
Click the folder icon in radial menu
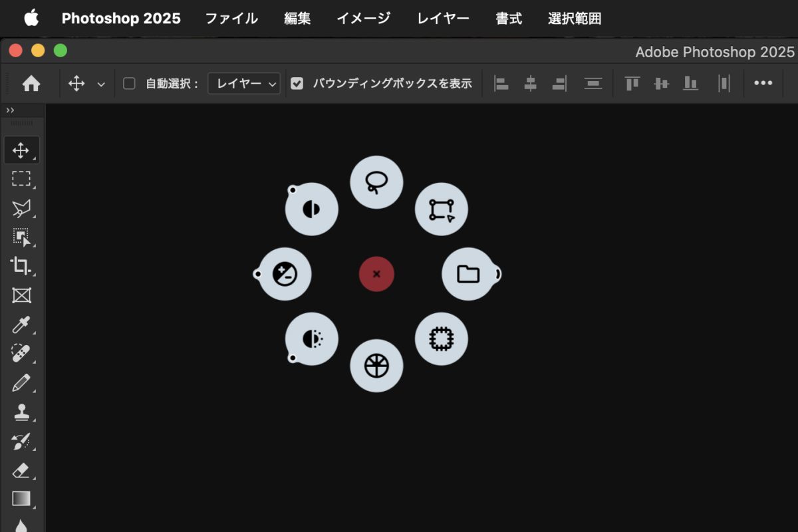(468, 274)
